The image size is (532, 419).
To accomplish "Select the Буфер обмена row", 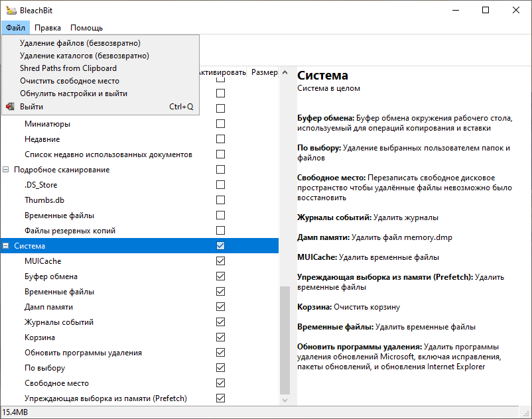I will coord(139,276).
